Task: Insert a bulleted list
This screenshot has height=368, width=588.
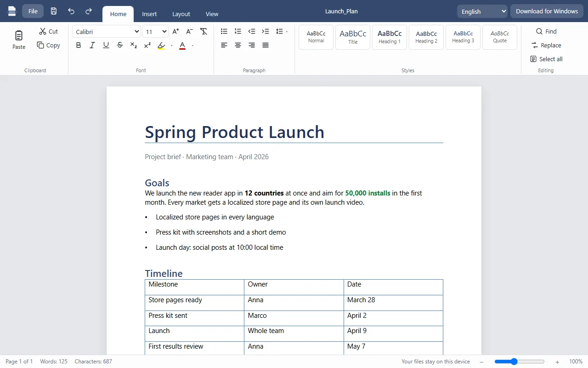Action: [x=224, y=31]
